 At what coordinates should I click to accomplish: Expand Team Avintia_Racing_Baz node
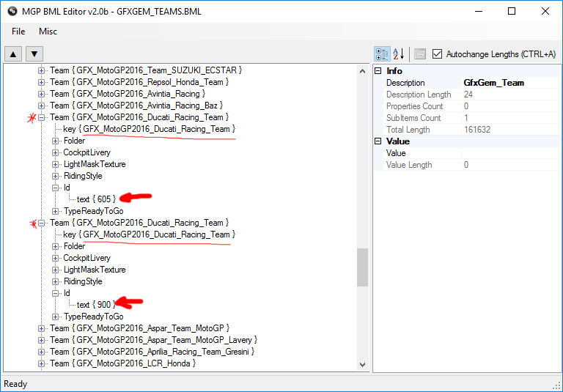tap(41, 106)
